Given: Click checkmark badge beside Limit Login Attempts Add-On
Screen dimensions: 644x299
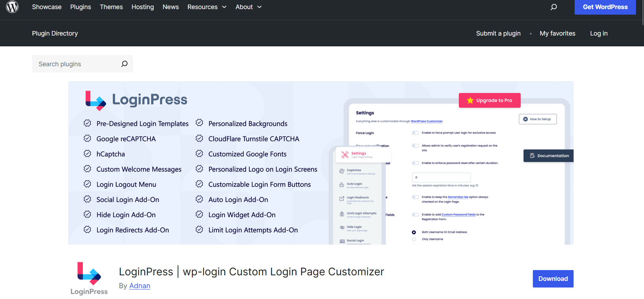Looking at the screenshot, I should tap(199, 230).
